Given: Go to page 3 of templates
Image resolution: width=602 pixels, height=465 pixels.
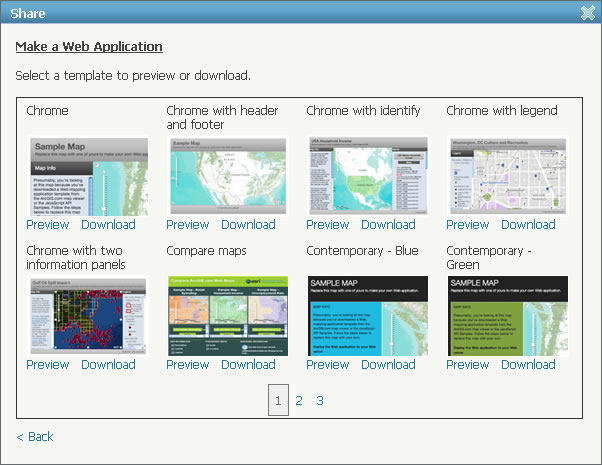Looking at the screenshot, I should (320, 400).
